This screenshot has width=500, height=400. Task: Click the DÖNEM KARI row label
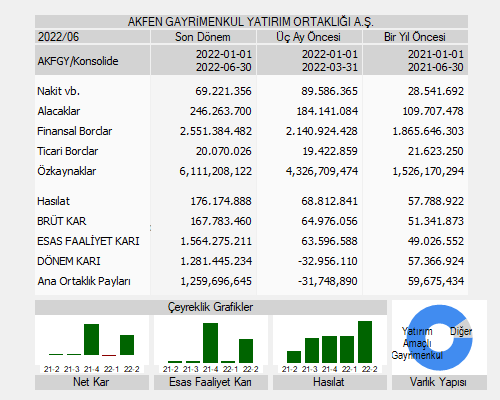tap(69, 261)
